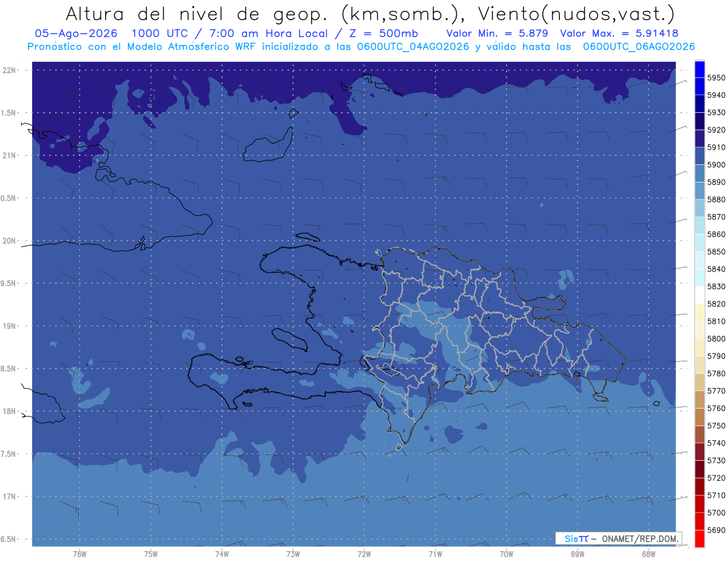The width and height of the screenshot is (728, 562).
Task: Click the '75W' longitude label
Action: click(150, 554)
